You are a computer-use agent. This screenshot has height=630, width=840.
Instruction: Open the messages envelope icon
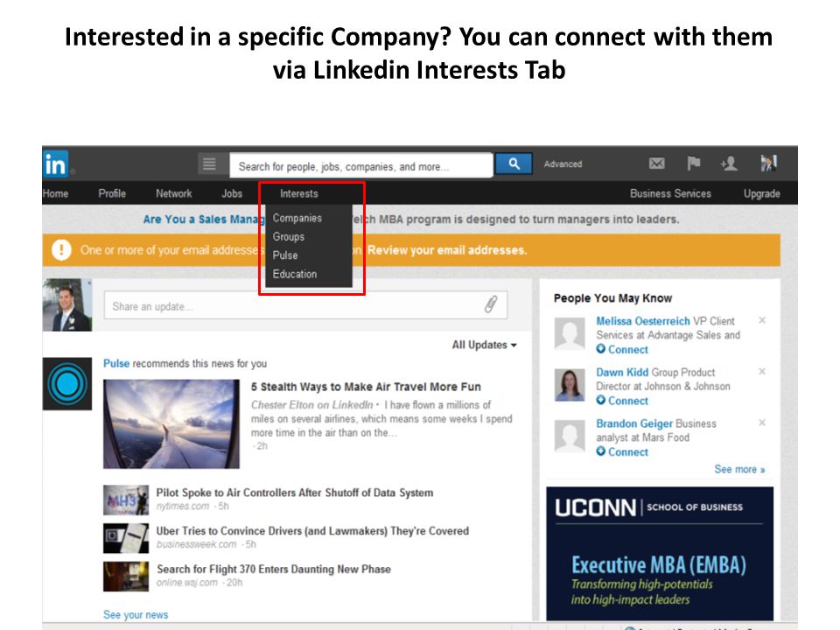click(657, 164)
